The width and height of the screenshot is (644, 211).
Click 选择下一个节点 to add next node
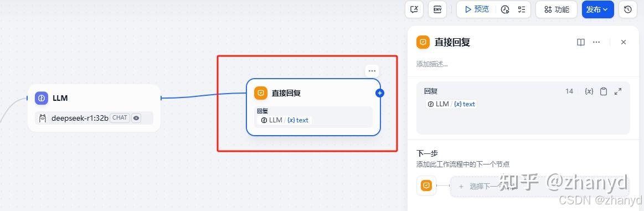point(540,187)
